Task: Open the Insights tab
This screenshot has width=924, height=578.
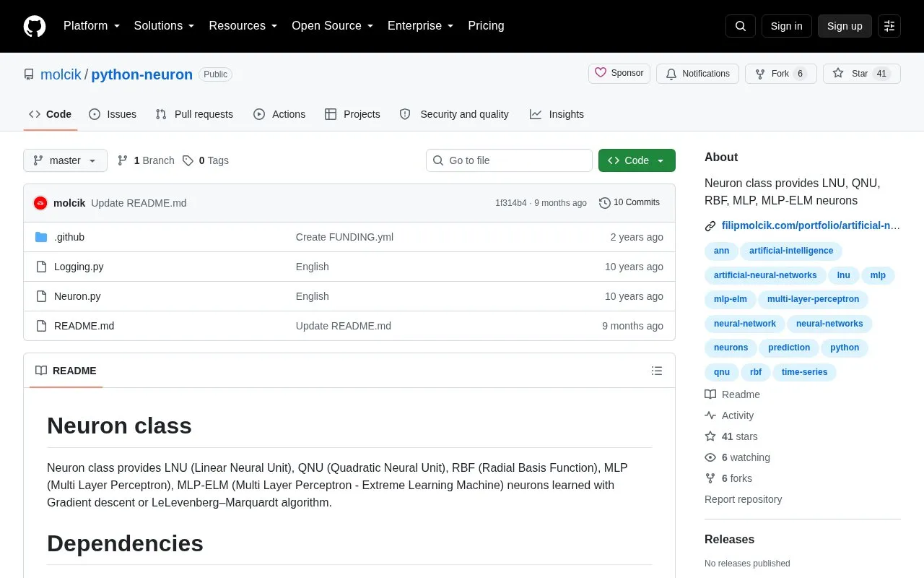Action: click(557, 114)
